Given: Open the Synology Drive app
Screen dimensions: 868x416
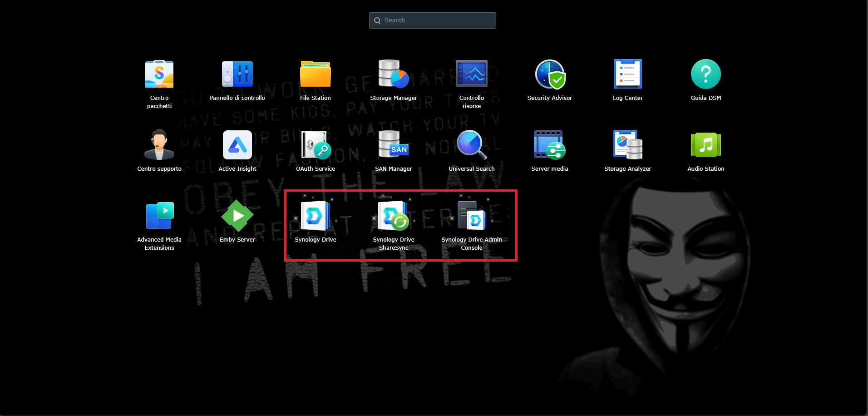Looking at the screenshot, I should coord(316,216).
